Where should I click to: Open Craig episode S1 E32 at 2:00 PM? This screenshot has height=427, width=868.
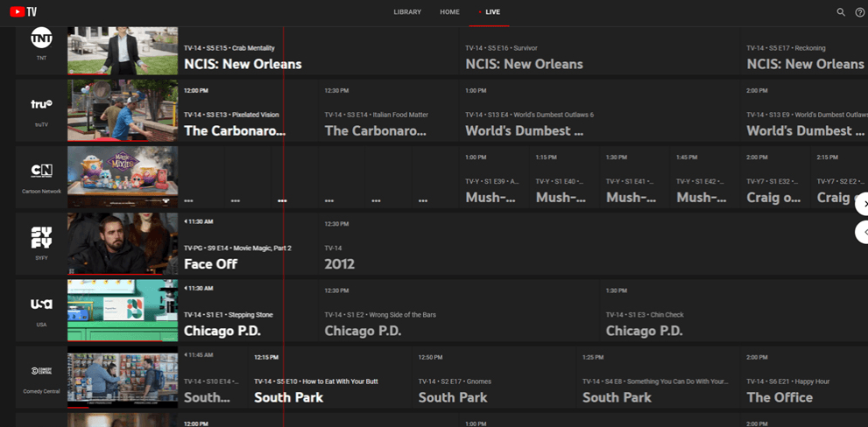pyautogui.click(x=775, y=177)
